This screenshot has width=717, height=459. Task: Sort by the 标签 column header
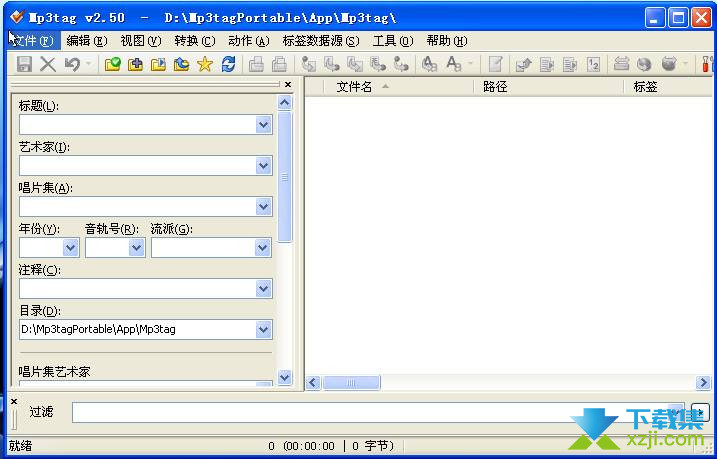670,86
